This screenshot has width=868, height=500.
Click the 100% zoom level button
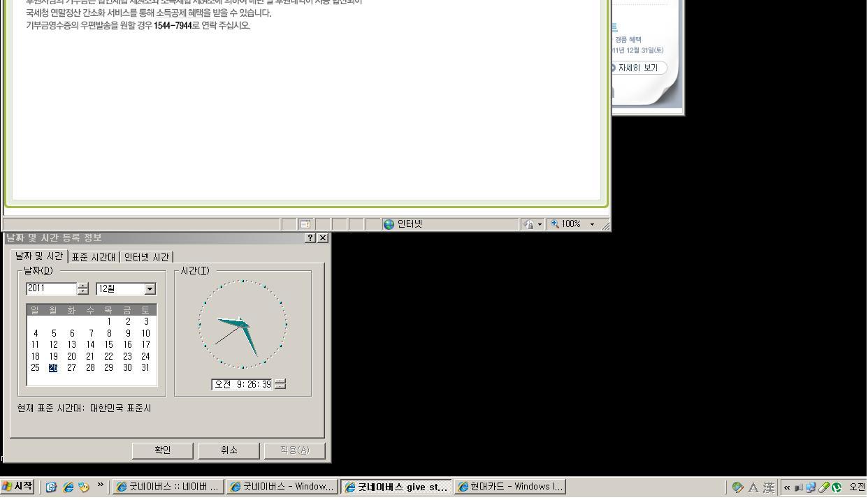pyautogui.click(x=566, y=224)
